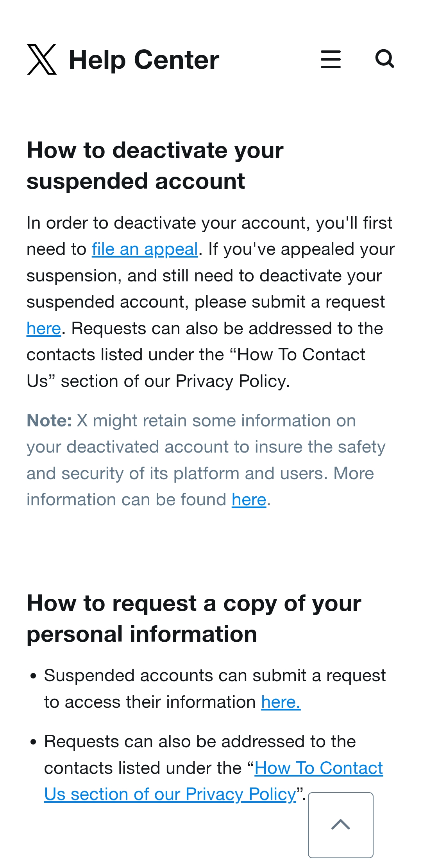Click the 'and security of its platform' note line
This screenshot has height=868, width=422.
[x=200, y=474]
